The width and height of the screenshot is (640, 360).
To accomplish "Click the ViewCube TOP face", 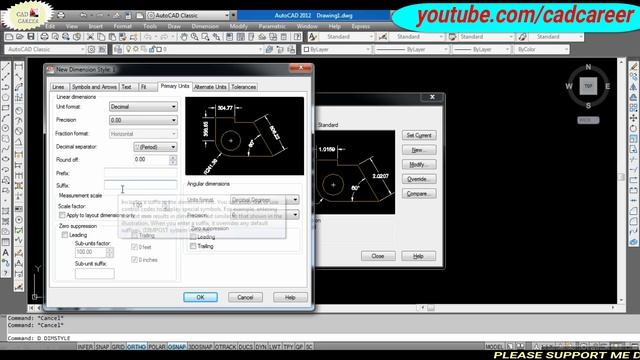I will (588, 86).
